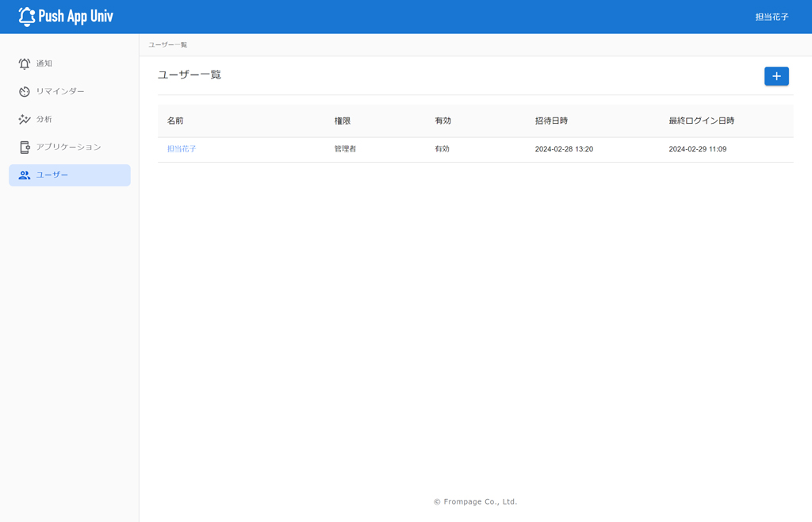Click the 招待日時 column header
Image resolution: width=812 pixels, height=522 pixels.
[551, 121]
